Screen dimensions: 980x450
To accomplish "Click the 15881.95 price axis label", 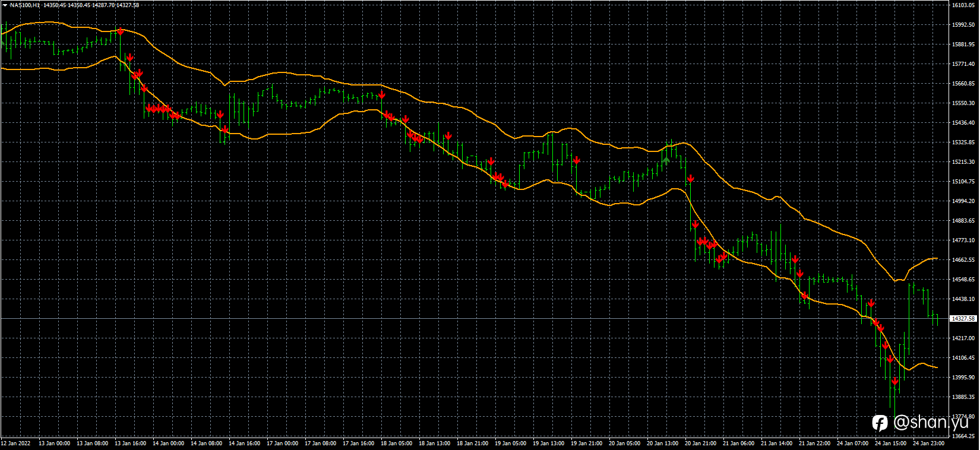I will click(x=963, y=45).
